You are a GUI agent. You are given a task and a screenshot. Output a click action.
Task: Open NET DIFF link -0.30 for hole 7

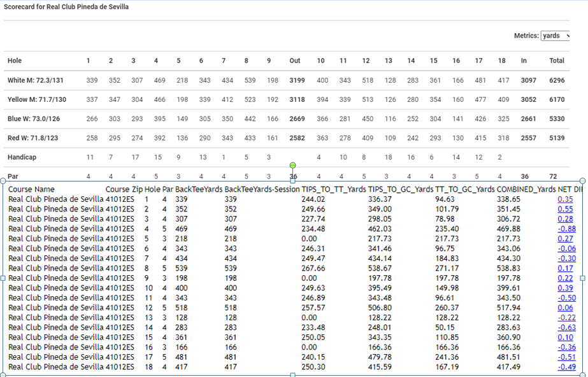(566, 259)
